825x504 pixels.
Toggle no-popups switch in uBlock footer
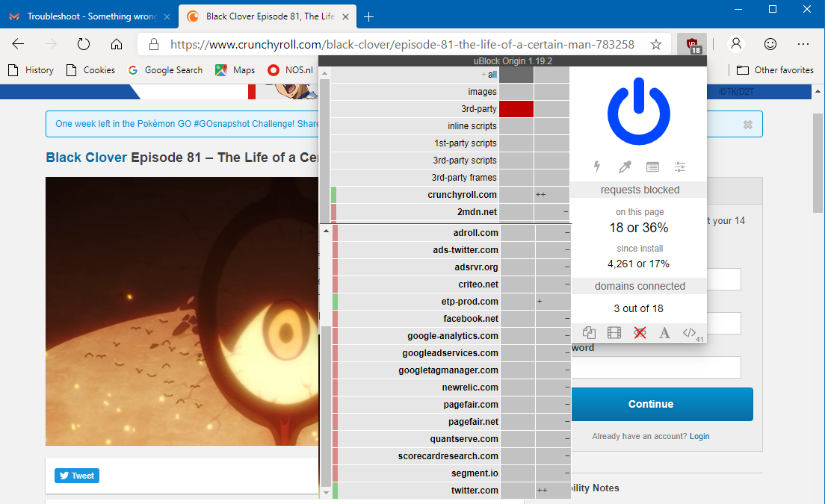pos(590,333)
